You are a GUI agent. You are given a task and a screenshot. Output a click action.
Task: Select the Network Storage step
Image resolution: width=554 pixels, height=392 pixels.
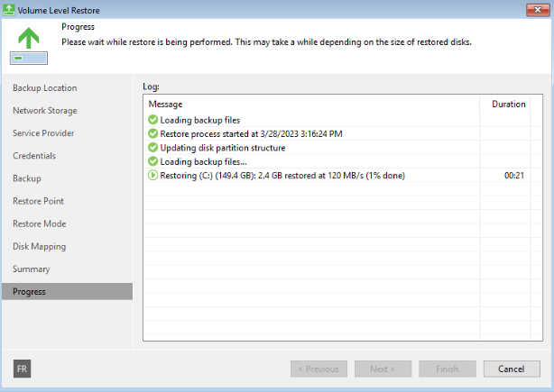(x=45, y=111)
